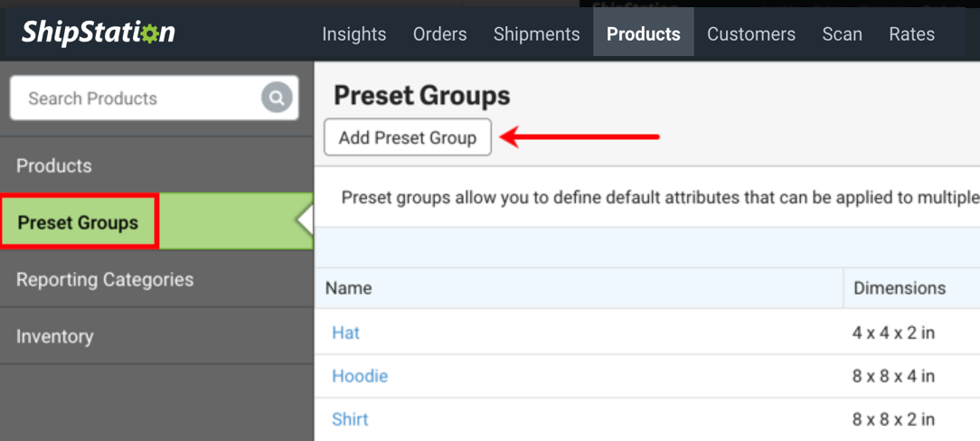
Task: Open the Hat preset group
Action: pyautogui.click(x=345, y=333)
